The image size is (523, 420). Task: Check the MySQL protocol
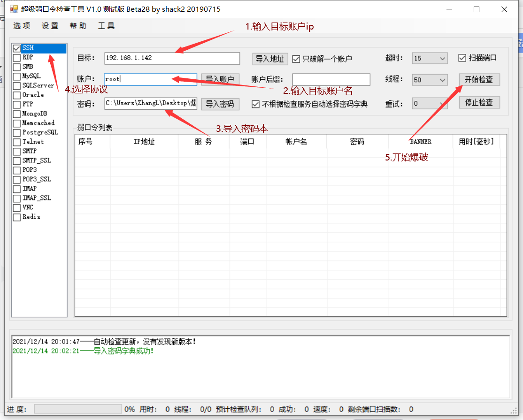coord(16,76)
